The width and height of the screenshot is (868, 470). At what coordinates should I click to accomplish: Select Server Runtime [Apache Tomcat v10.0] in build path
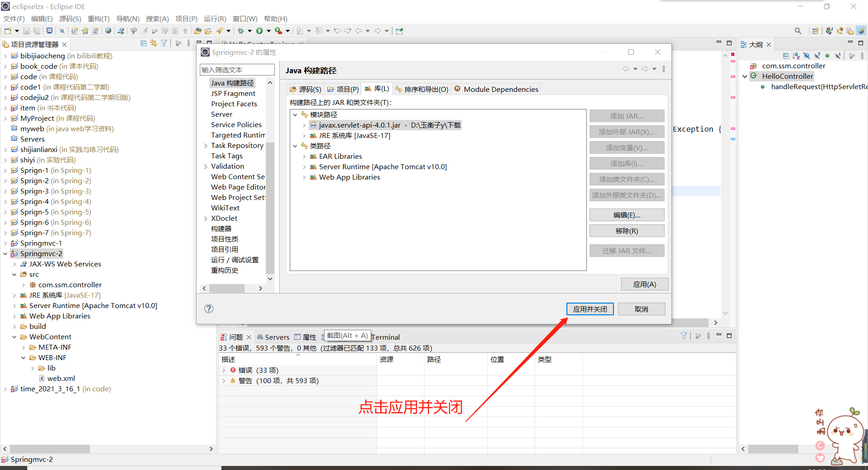[383, 167]
